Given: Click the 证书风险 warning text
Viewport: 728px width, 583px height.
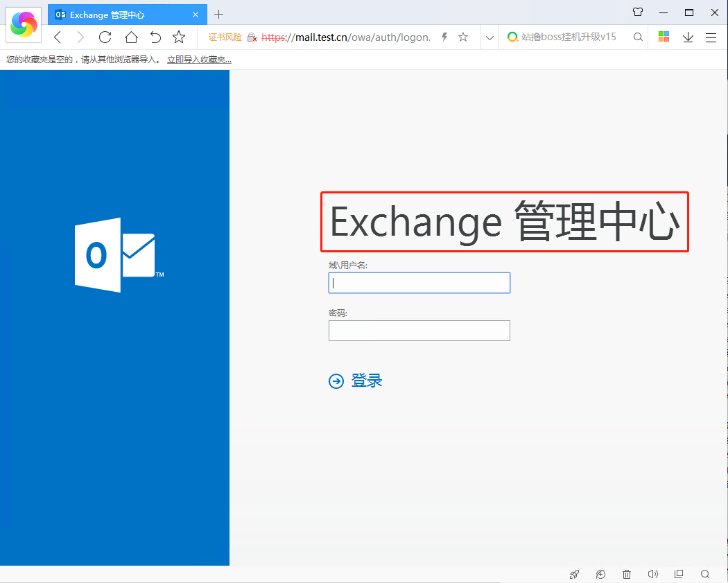Looking at the screenshot, I should click(225, 37).
